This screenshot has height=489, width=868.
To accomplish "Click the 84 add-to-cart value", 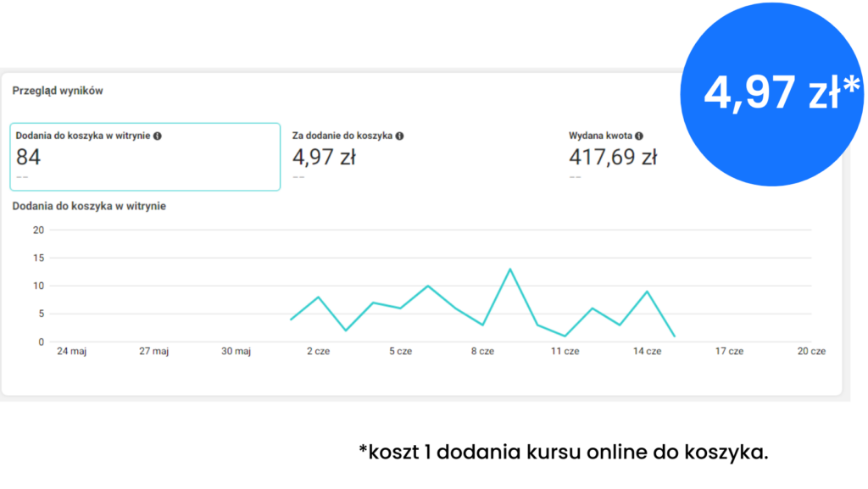I will pos(28,158).
